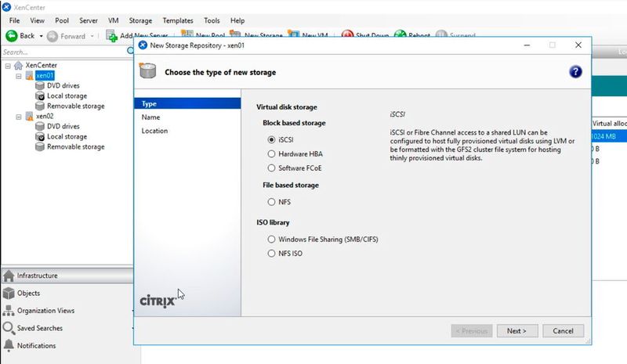The image size is (627, 364).
Task: Click the Reboot toolbar icon
Action: coord(400,35)
